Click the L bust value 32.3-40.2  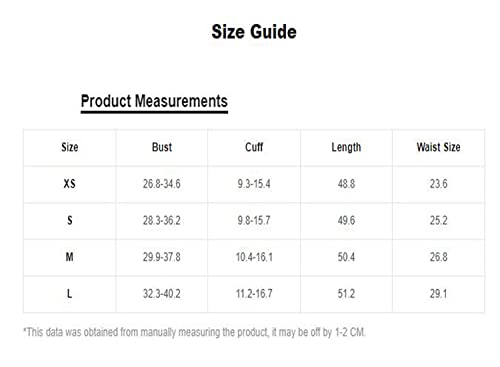(162, 294)
